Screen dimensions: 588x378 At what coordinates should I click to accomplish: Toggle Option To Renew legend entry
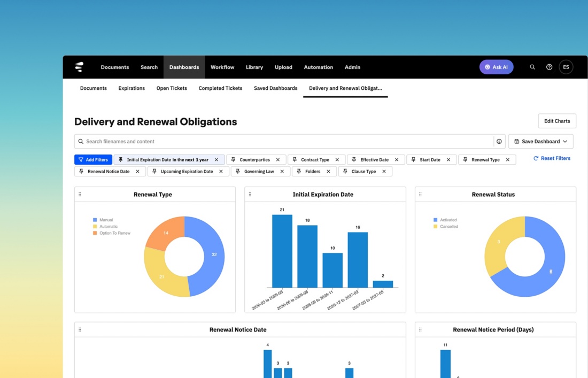[x=114, y=233]
